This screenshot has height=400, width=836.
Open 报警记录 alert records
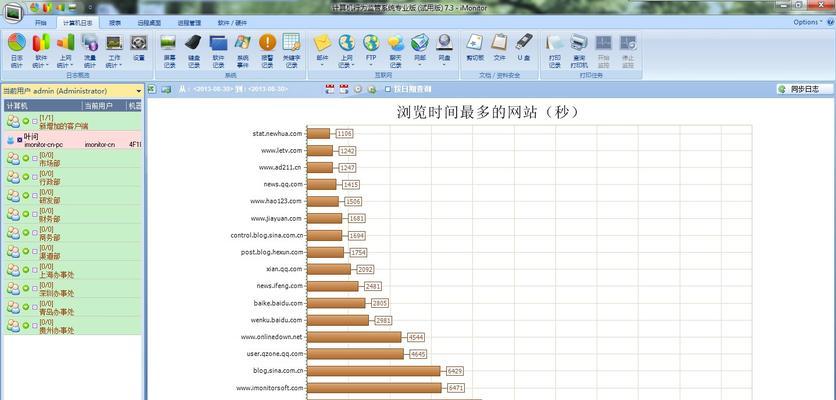pos(267,51)
